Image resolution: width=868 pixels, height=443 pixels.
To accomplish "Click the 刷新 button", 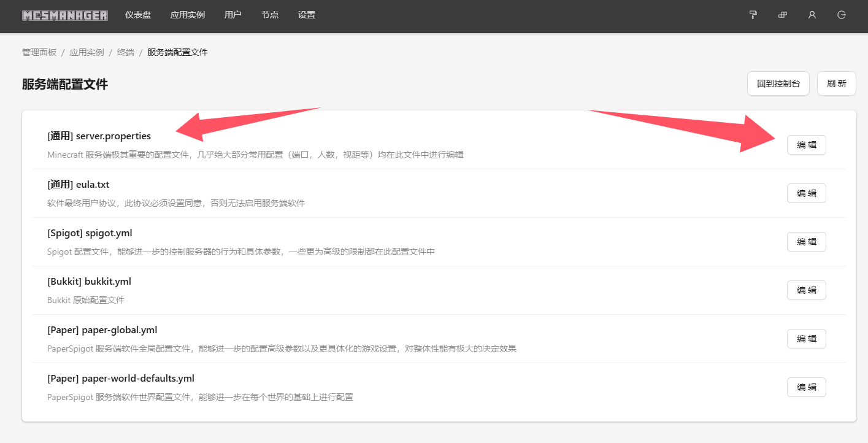I will coord(836,83).
